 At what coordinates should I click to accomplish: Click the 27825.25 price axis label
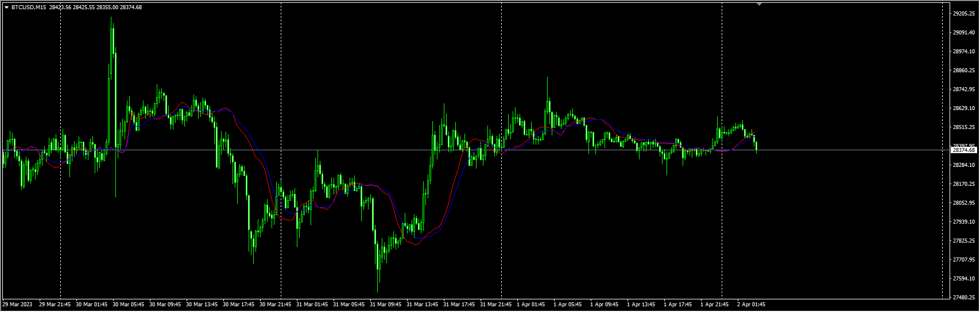(964, 241)
